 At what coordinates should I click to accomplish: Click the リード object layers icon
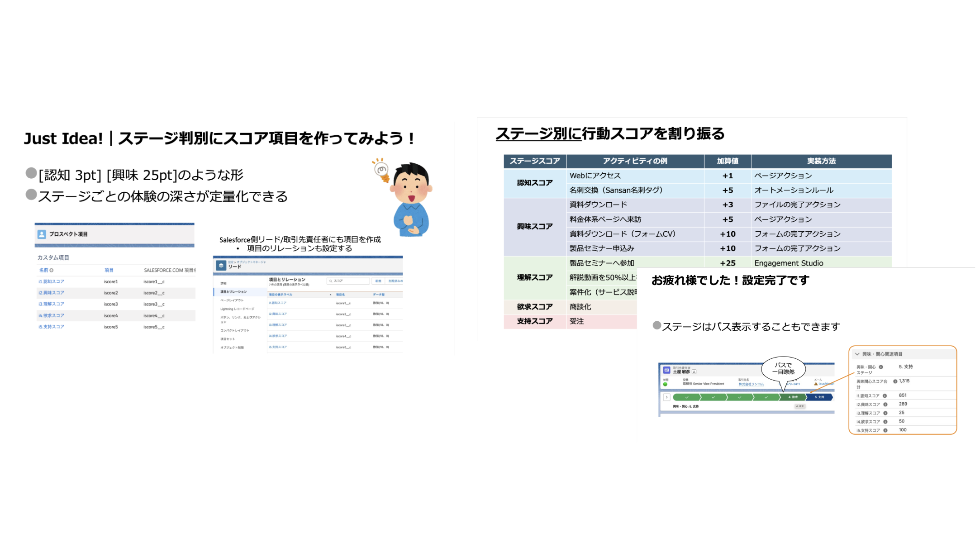coord(221,265)
